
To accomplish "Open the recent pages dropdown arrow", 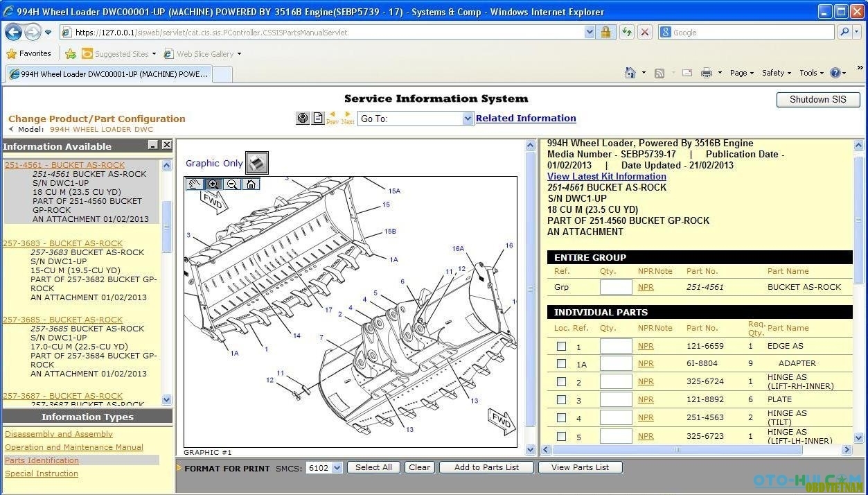I will pos(48,33).
